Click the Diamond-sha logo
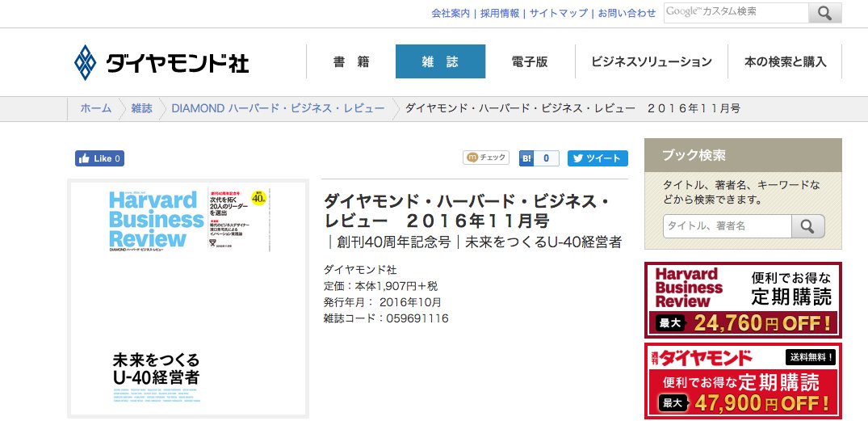 point(161,62)
